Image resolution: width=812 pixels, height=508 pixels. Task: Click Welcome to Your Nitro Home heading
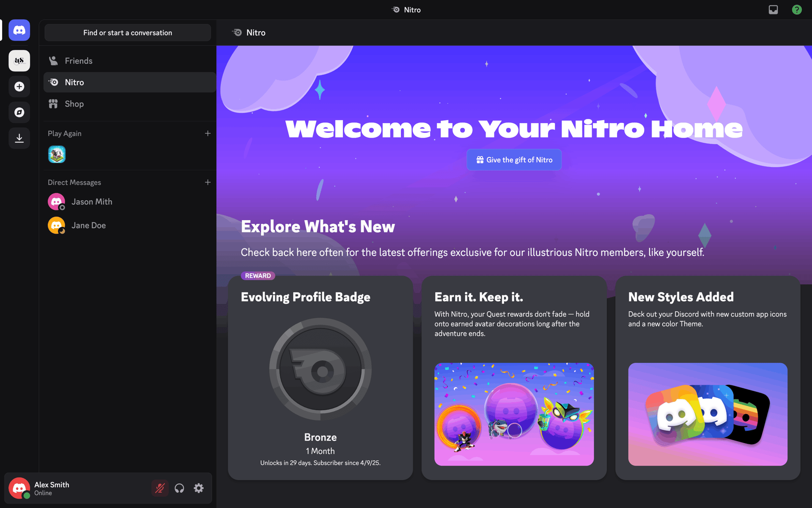pyautogui.click(x=514, y=129)
